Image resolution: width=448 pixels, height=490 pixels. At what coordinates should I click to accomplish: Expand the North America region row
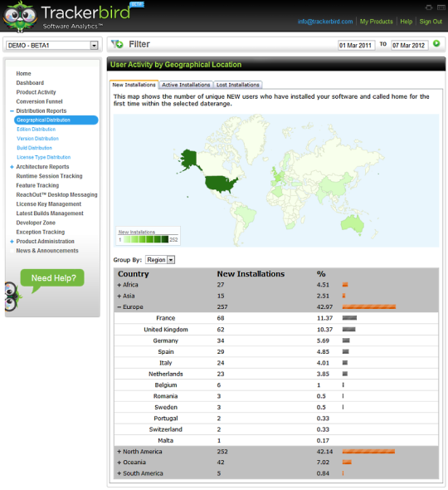[x=119, y=452]
